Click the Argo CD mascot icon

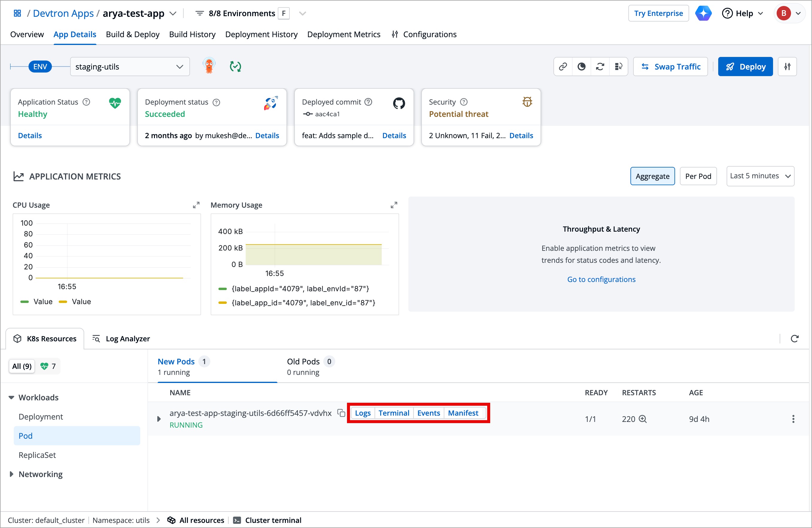click(x=209, y=66)
